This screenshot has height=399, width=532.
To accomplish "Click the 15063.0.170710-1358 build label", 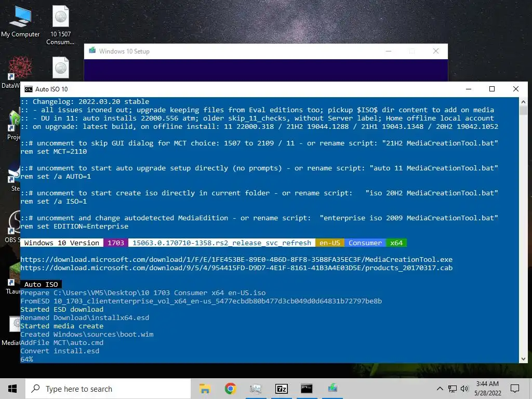I will [x=222, y=243].
